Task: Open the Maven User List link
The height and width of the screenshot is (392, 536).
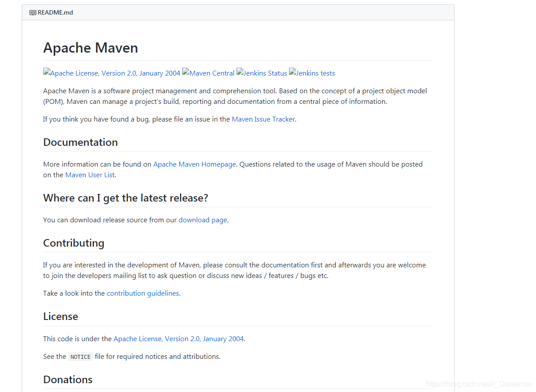Action: pyautogui.click(x=90, y=175)
